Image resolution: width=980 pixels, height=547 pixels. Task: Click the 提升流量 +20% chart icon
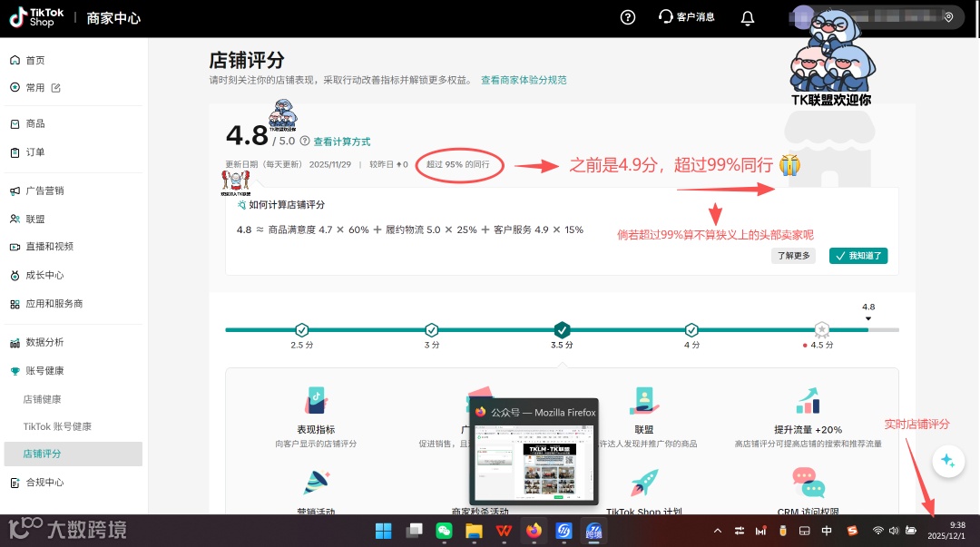[808, 401]
